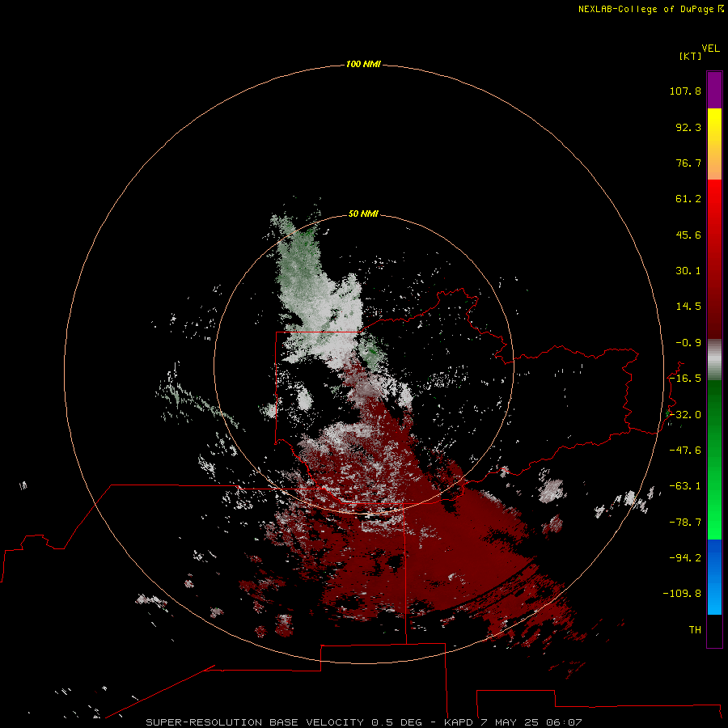The image size is (728, 728).
Task: Click the -0.9 value on the velocity scale
Action: coord(688,343)
